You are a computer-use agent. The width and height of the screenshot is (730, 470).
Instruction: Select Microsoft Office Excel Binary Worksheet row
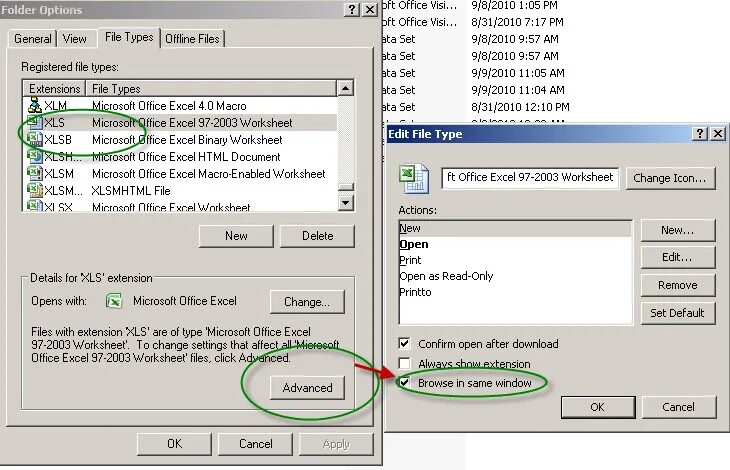click(x=180, y=140)
